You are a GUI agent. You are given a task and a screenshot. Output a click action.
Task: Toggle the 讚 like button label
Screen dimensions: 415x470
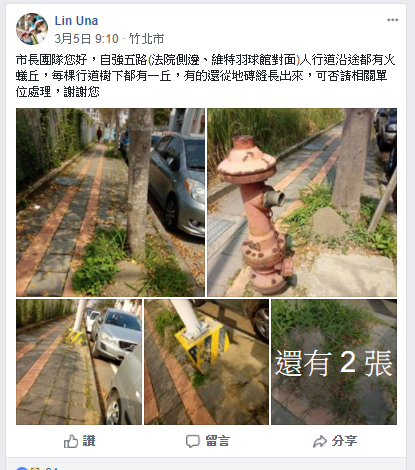tap(89, 441)
